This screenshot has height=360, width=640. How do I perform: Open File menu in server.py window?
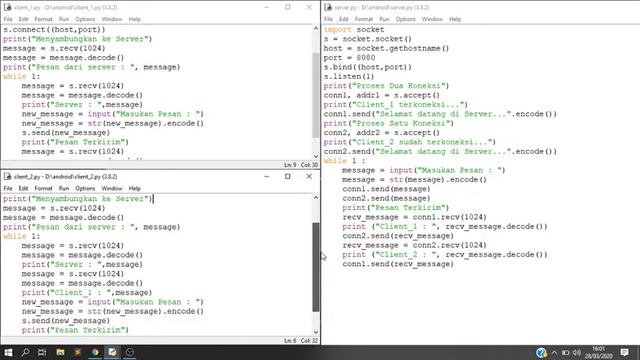[x=328, y=19]
